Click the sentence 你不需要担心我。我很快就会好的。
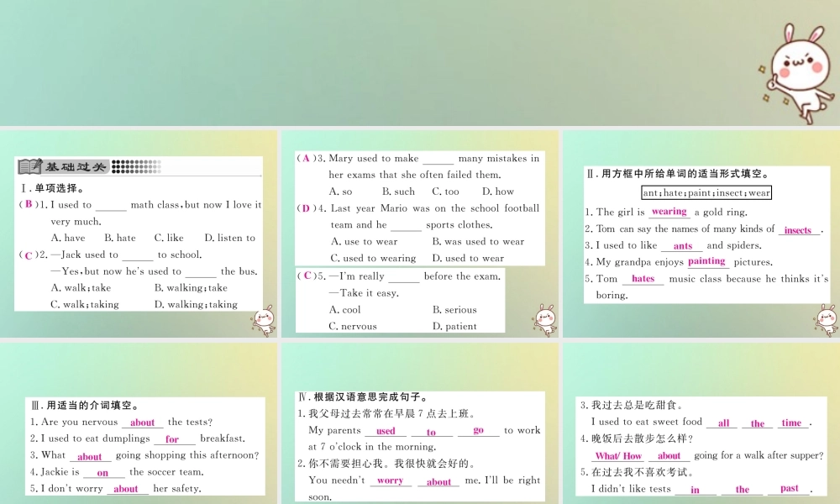 [392, 464]
